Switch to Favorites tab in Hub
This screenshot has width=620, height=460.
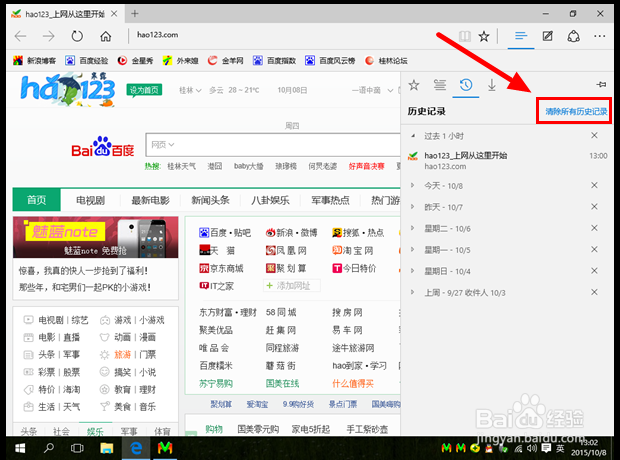tap(414, 85)
